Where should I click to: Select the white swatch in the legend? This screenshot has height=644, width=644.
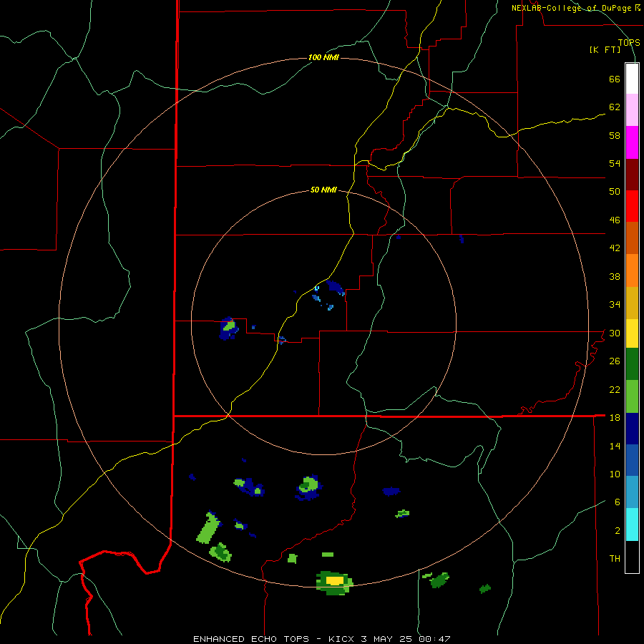click(x=632, y=79)
